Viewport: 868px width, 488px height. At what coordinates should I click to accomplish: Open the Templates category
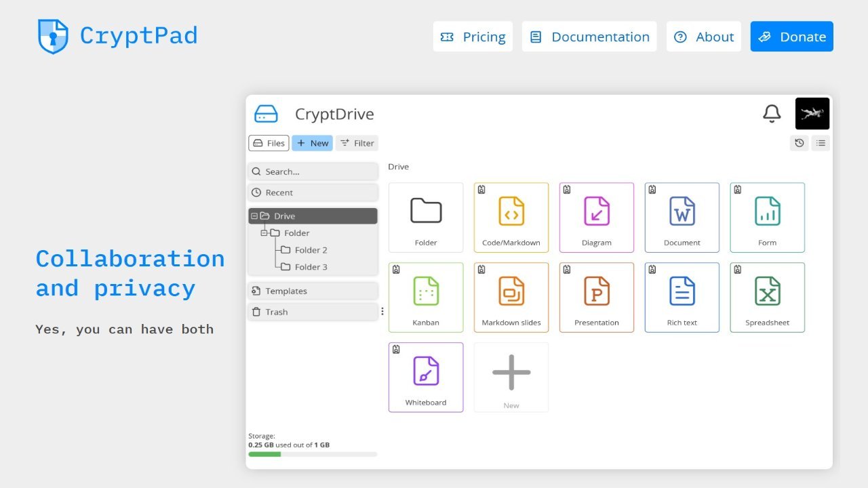313,291
